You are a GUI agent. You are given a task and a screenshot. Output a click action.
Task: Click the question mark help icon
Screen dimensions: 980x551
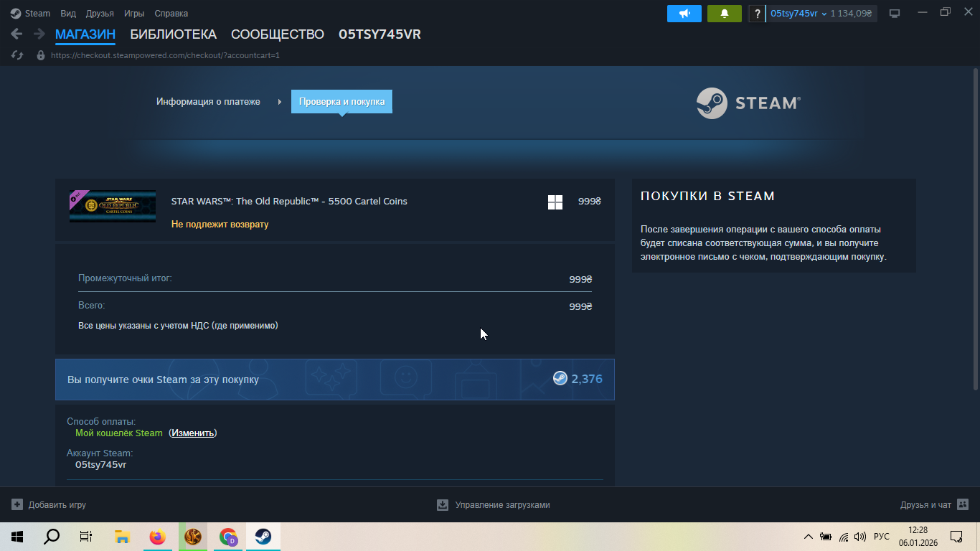coord(757,14)
